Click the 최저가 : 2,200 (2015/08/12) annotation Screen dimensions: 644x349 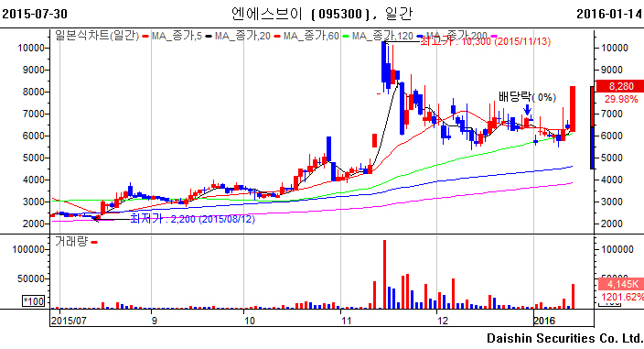pos(193,219)
